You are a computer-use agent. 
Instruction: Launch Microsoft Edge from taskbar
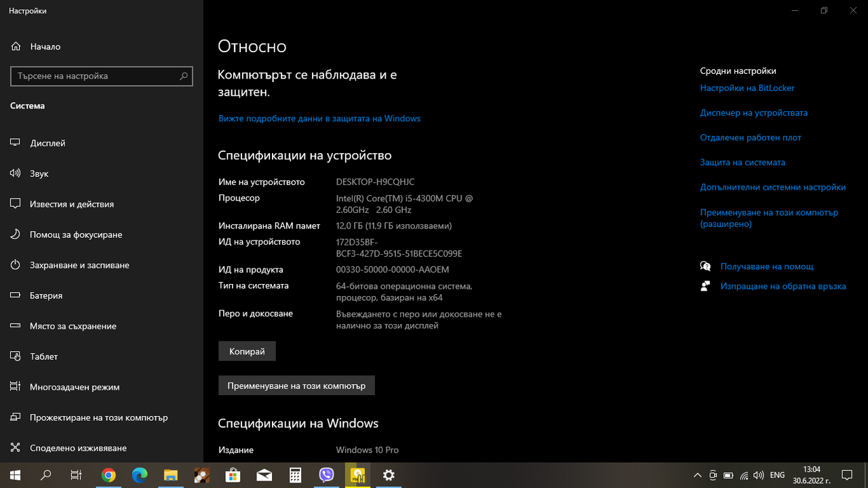(x=140, y=475)
